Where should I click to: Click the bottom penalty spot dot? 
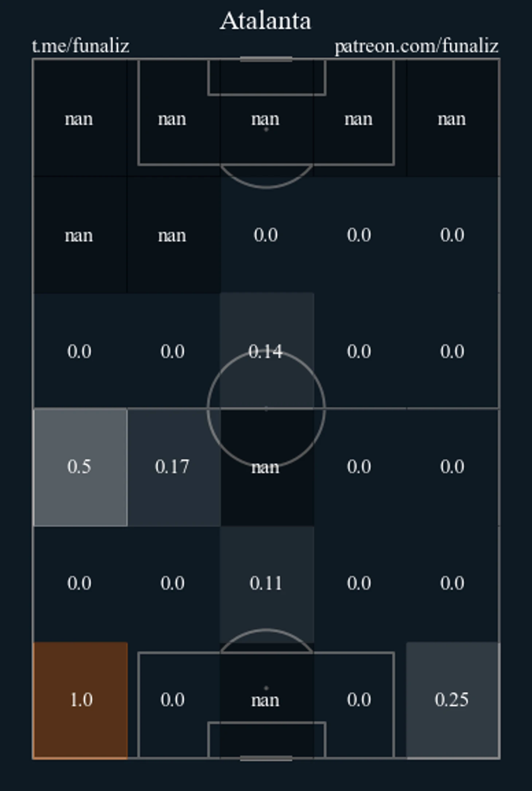[x=266, y=688]
